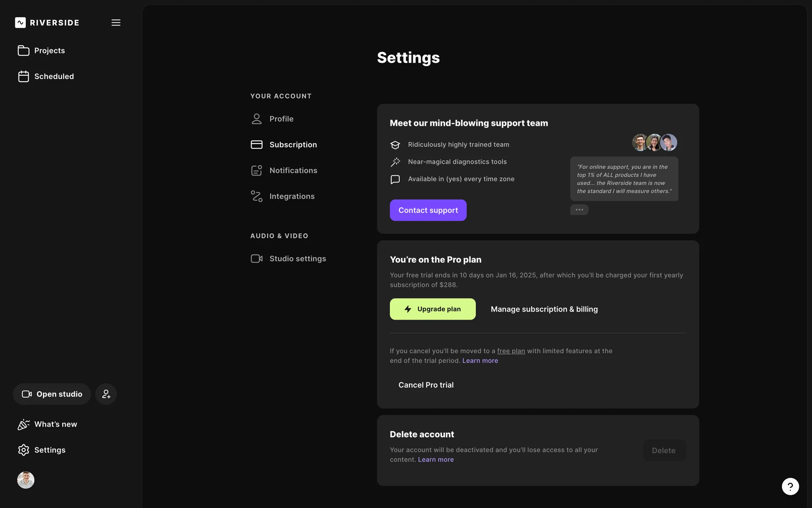Click the Upgrade plan button

(432, 309)
